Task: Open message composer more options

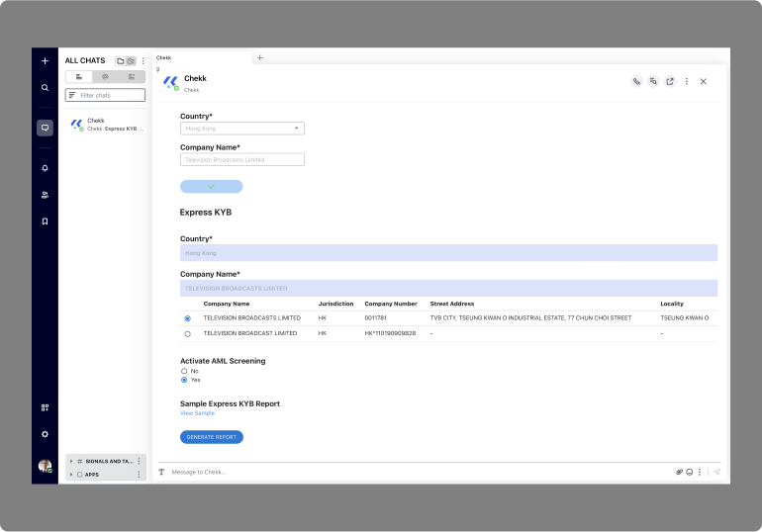Action: tap(700, 472)
